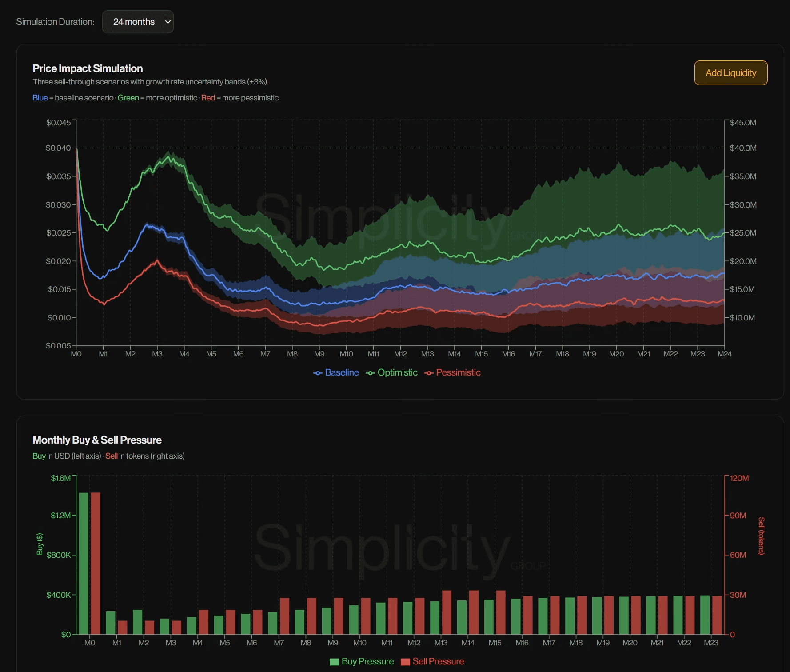Click the Price Impact Simulation heading
This screenshot has width=790, height=672.
tap(88, 68)
